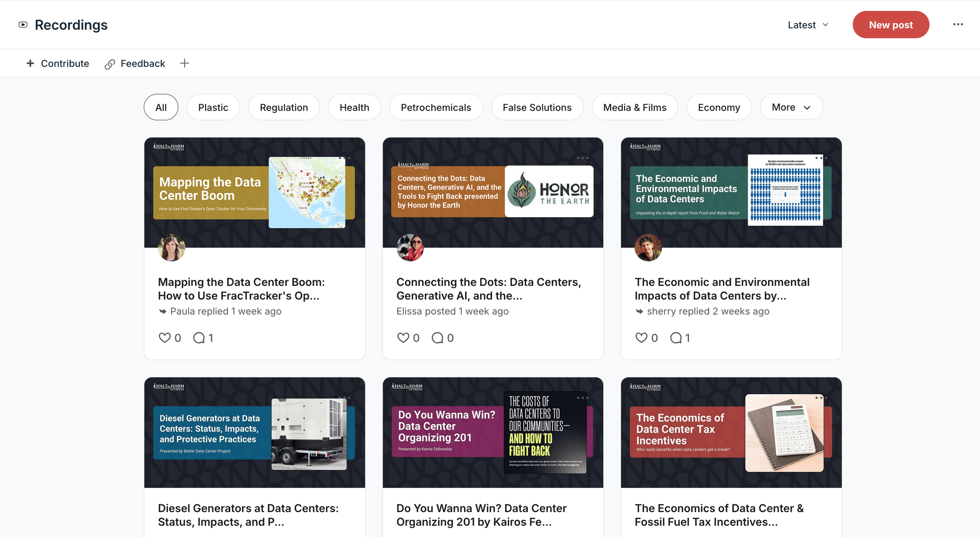Open comments on Connecting the Dots post
980x537 pixels.
tap(437, 338)
